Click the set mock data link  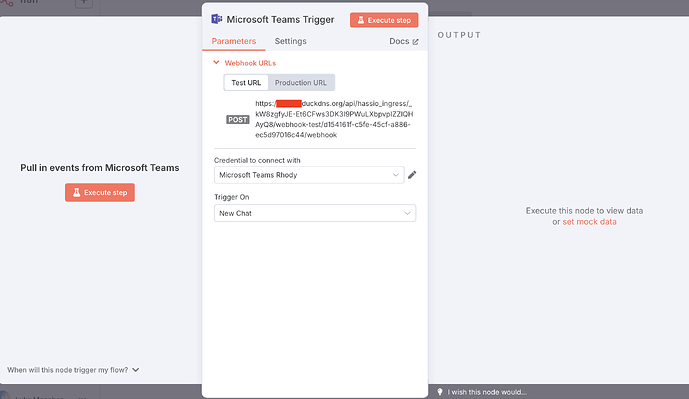589,222
